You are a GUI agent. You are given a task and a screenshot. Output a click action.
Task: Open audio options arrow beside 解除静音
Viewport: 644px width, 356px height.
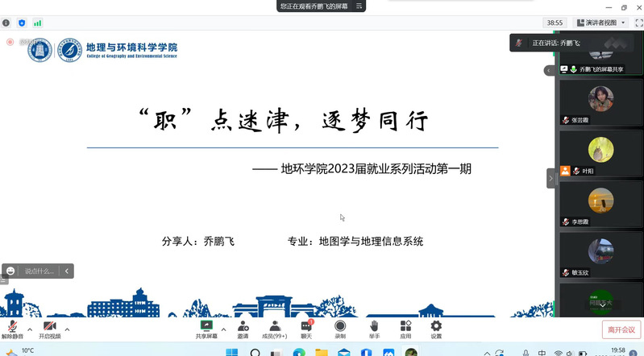pos(30,329)
